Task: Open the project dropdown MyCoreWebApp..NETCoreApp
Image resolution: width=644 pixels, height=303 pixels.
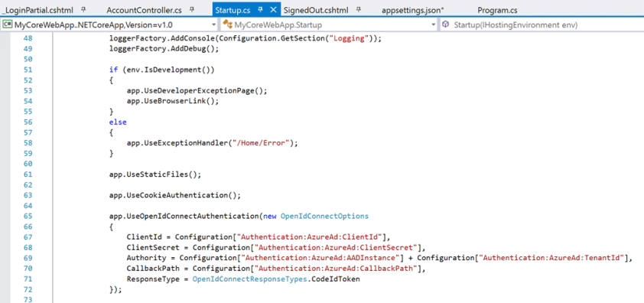Action: point(109,24)
